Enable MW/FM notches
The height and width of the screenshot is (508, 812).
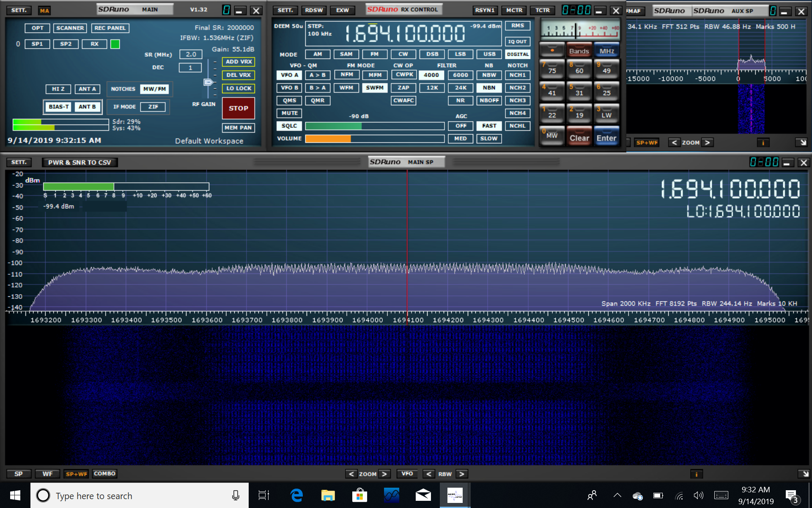click(154, 89)
